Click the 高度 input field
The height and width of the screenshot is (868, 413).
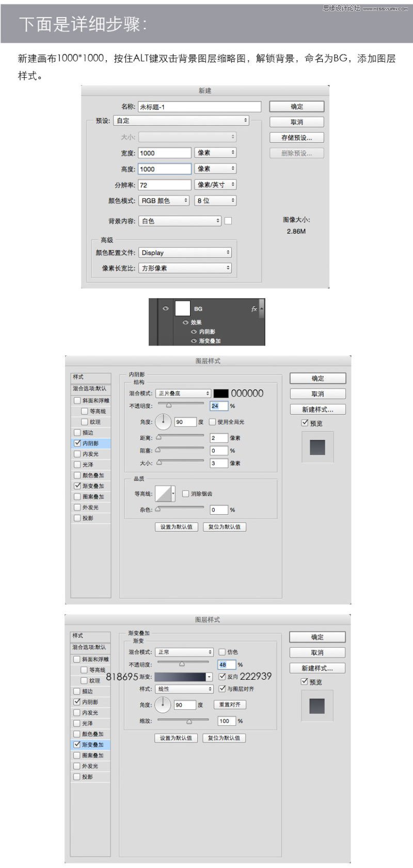165,169
